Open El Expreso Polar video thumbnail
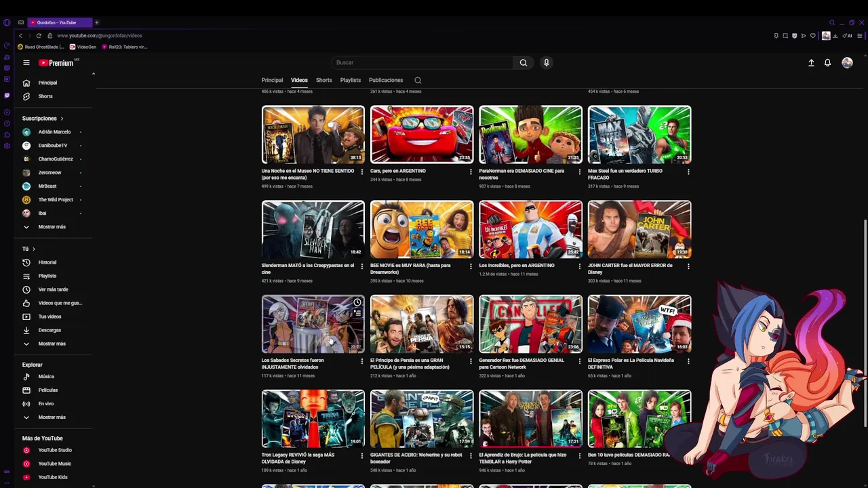The width and height of the screenshot is (868, 488). tap(639, 324)
